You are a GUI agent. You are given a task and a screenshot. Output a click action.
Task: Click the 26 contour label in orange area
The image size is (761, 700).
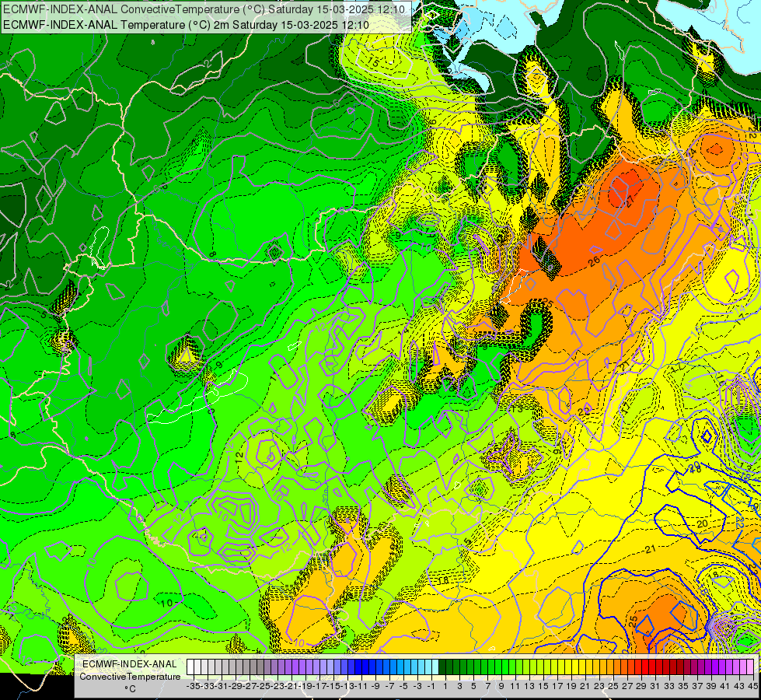(x=594, y=261)
